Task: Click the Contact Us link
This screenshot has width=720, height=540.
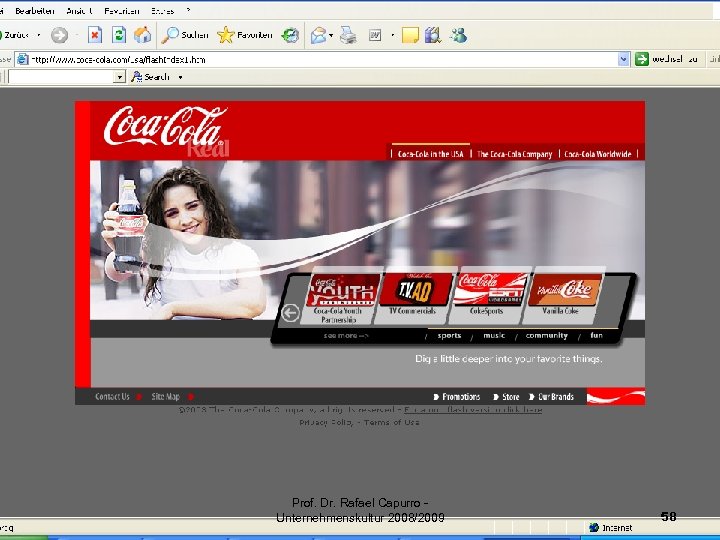Action: (x=112, y=396)
